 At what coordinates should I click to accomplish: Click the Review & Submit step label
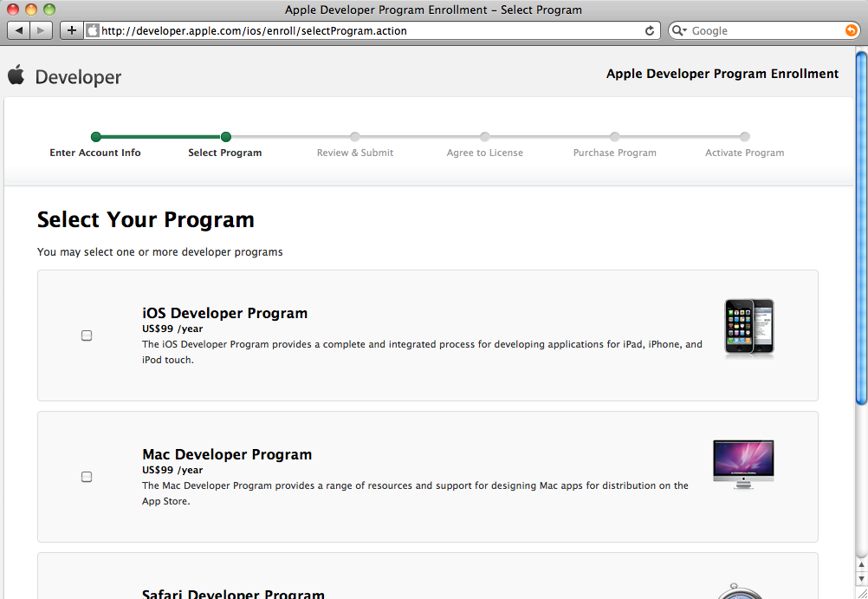(x=355, y=153)
